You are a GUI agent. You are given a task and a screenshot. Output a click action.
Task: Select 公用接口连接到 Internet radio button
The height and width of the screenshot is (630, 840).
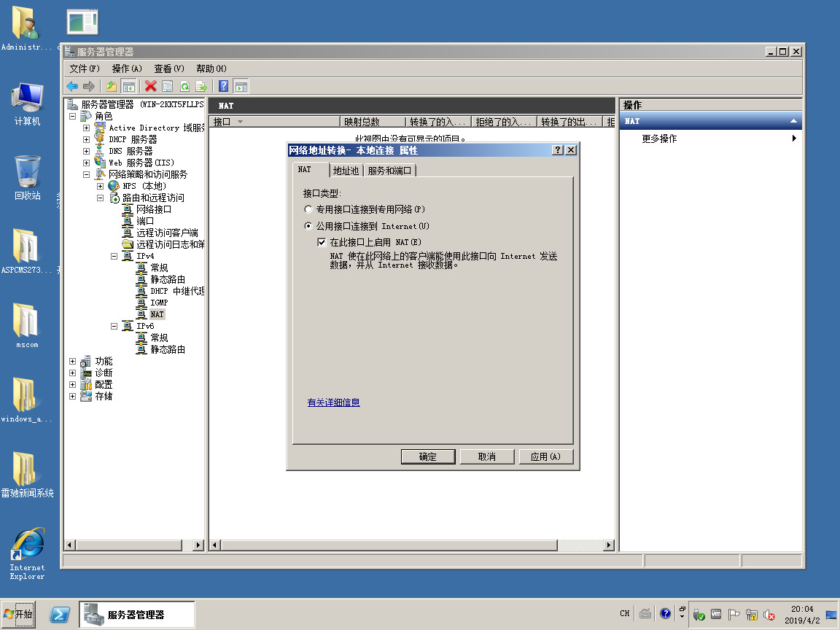[x=308, y=226]
